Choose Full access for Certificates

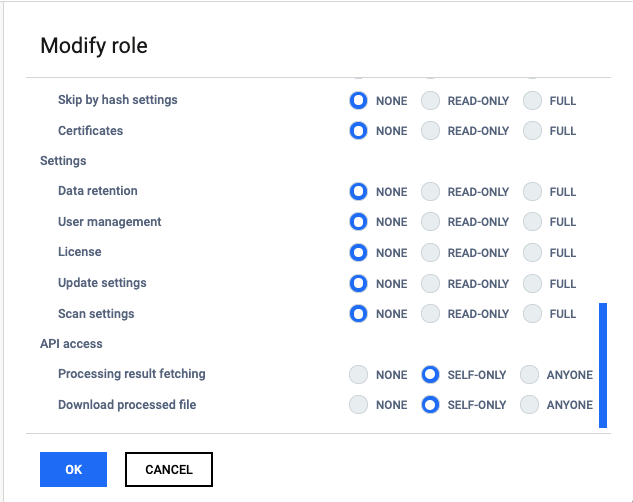point(532,131)
